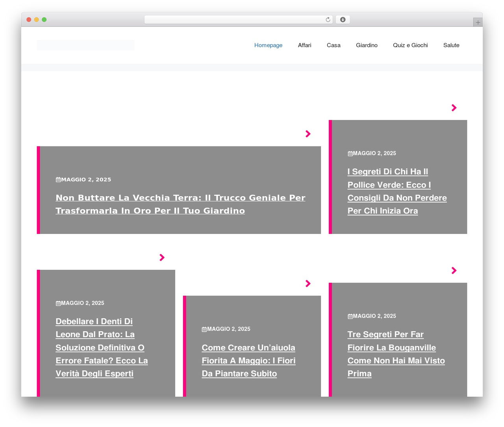Open article 'Debellare I Denti Di Leone Dal Prato'
504x427 pixels.
pos(102,347)
